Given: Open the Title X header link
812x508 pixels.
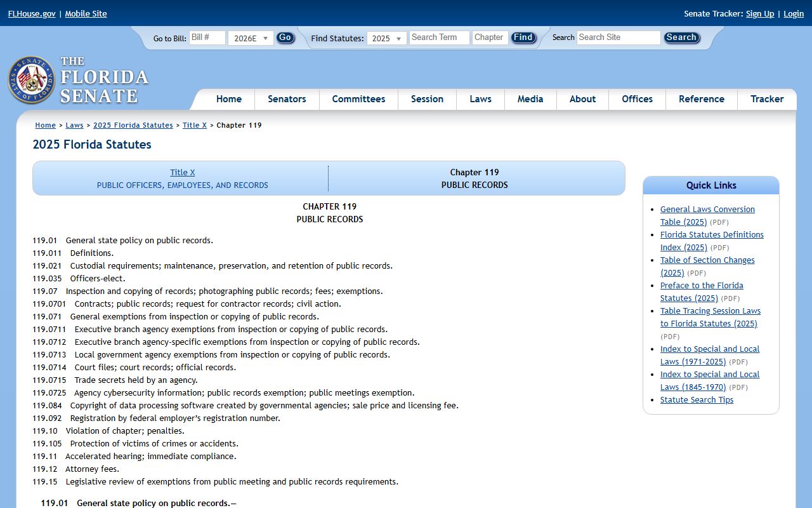Looking at the screenshot, I should click(183, 172).
